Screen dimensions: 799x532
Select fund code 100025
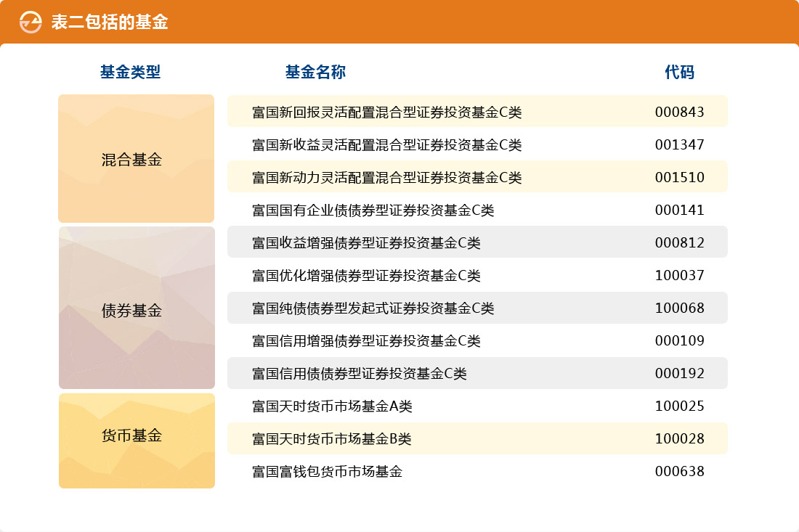[679, 406]
